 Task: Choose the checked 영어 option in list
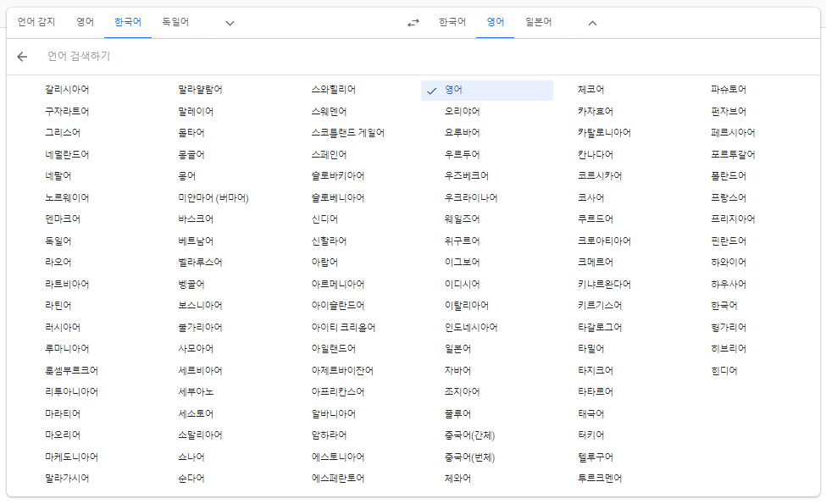[487, 90]
